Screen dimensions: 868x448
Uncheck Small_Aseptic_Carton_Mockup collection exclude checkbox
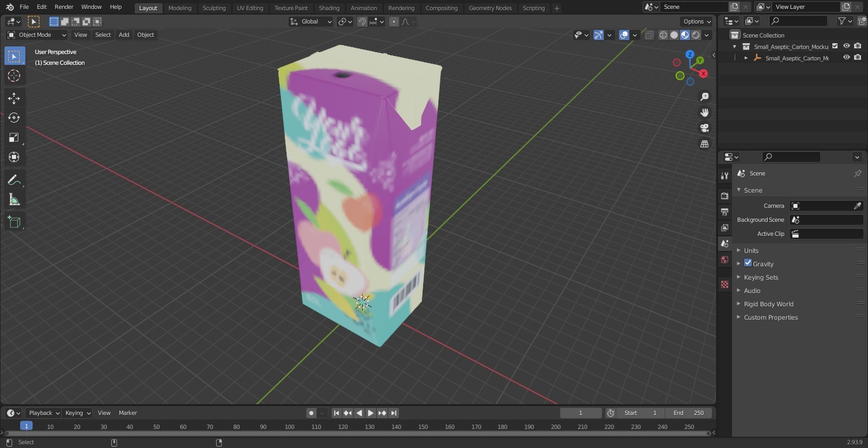[835, 46]
